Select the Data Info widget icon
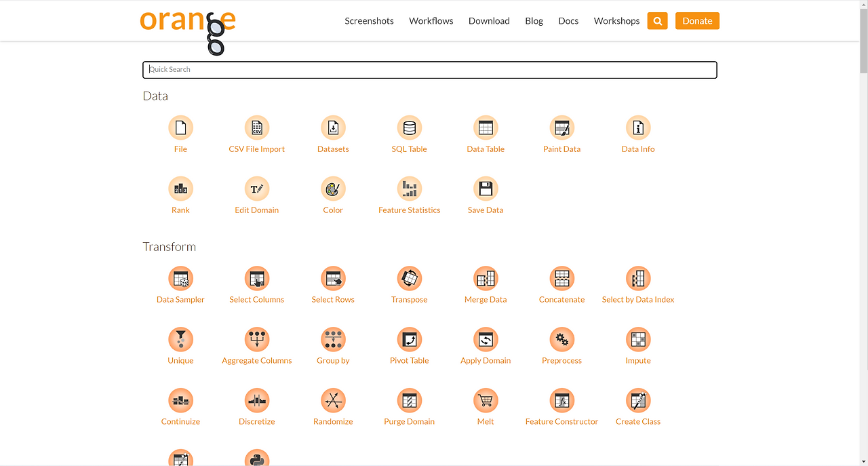The width and height of the screenshot is (868, 466). (x=638, y=128)
